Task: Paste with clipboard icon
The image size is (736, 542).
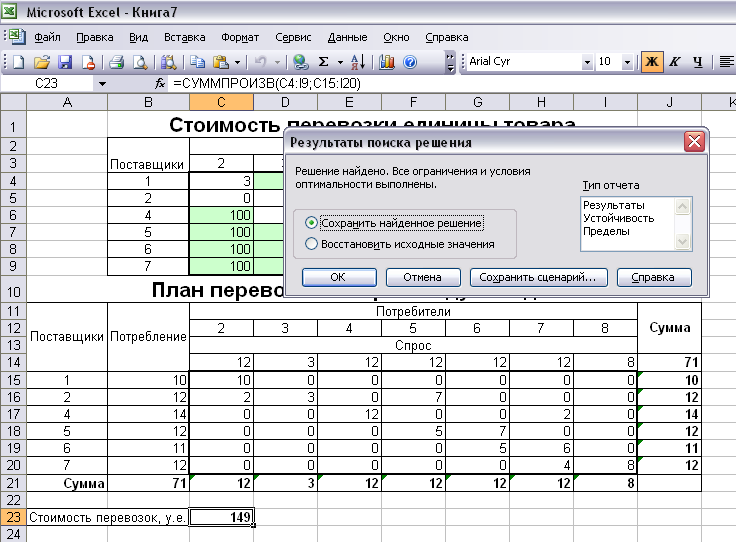Action: [221, 62]
